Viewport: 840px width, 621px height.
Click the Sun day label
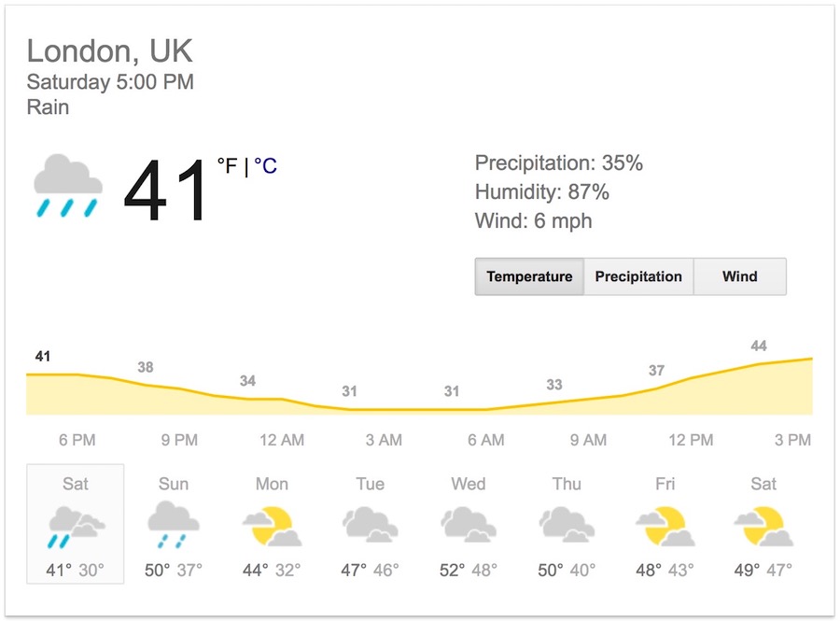coord(174,484)
